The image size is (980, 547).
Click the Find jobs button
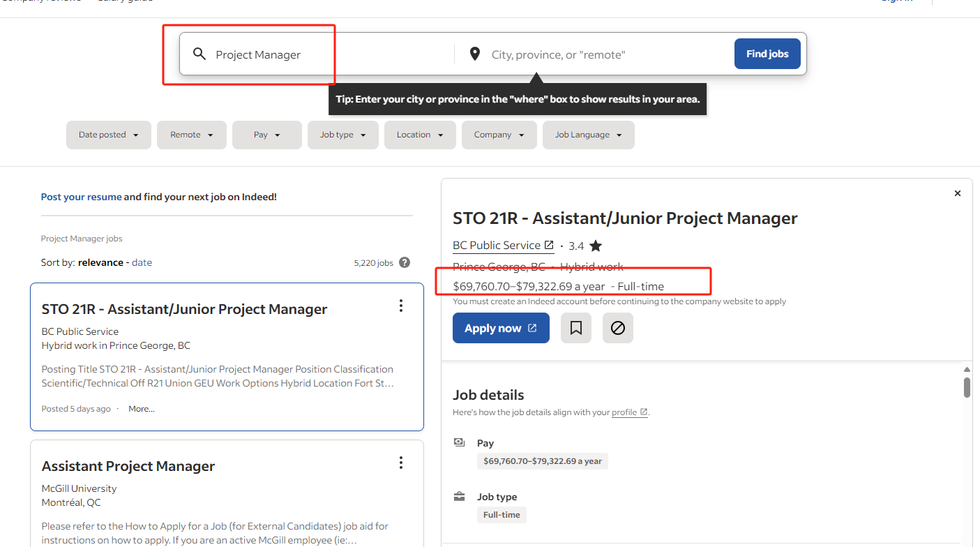tap(767, 54)
